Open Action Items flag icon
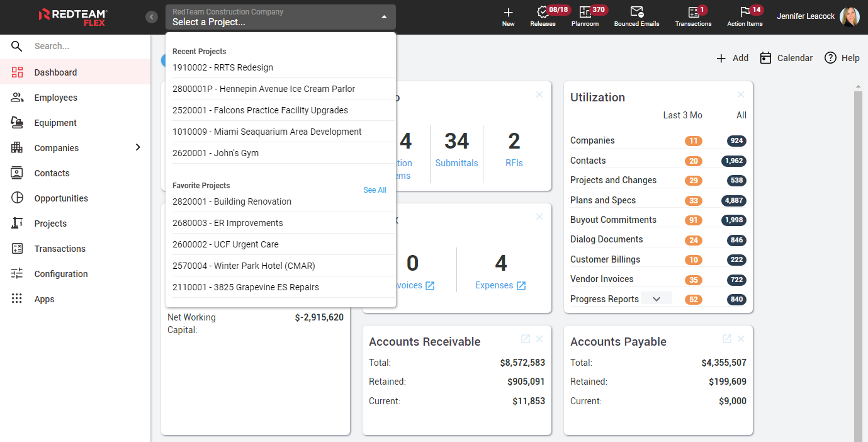 [x=745, y=13]
